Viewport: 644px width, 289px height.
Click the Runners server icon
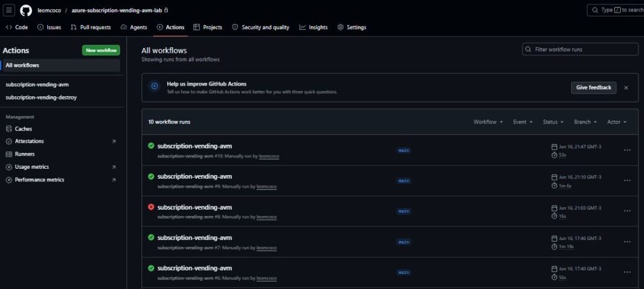pyautogui.click(x=9, y=154)
